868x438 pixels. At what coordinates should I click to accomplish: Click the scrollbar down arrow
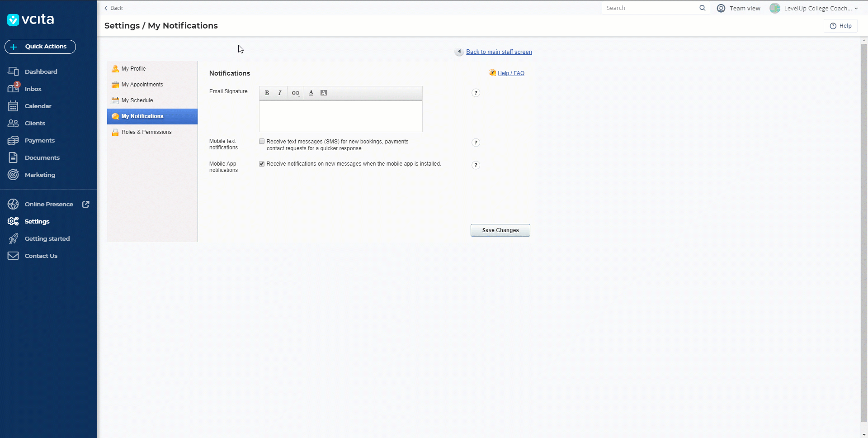pyautogui.click(x=864, y=435)
